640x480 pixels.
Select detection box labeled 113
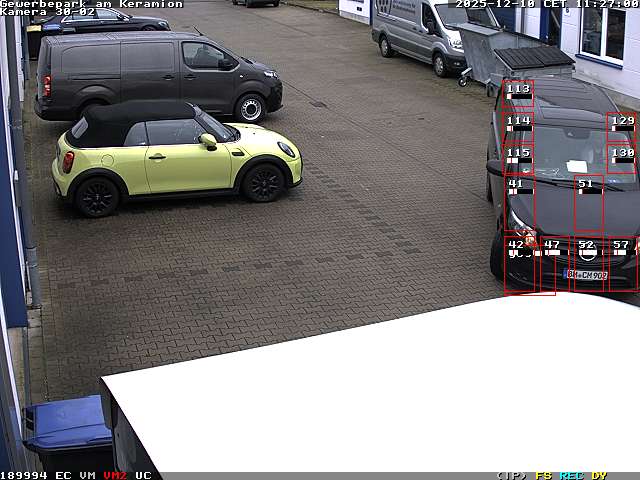[x=518, y=94]
